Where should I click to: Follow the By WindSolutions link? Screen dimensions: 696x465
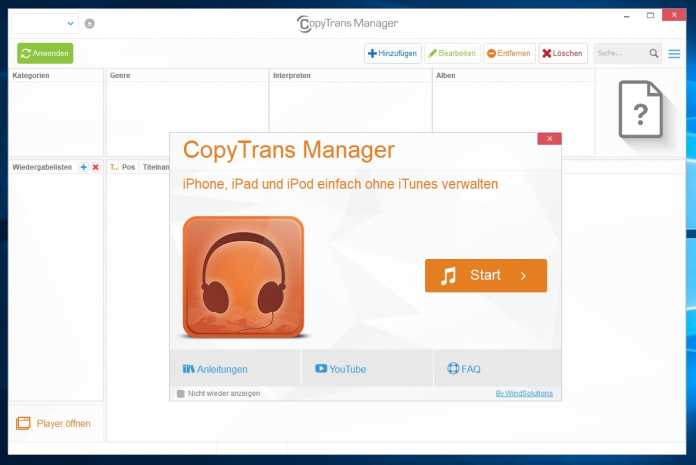pyautogui.click(x=523, y=394)
